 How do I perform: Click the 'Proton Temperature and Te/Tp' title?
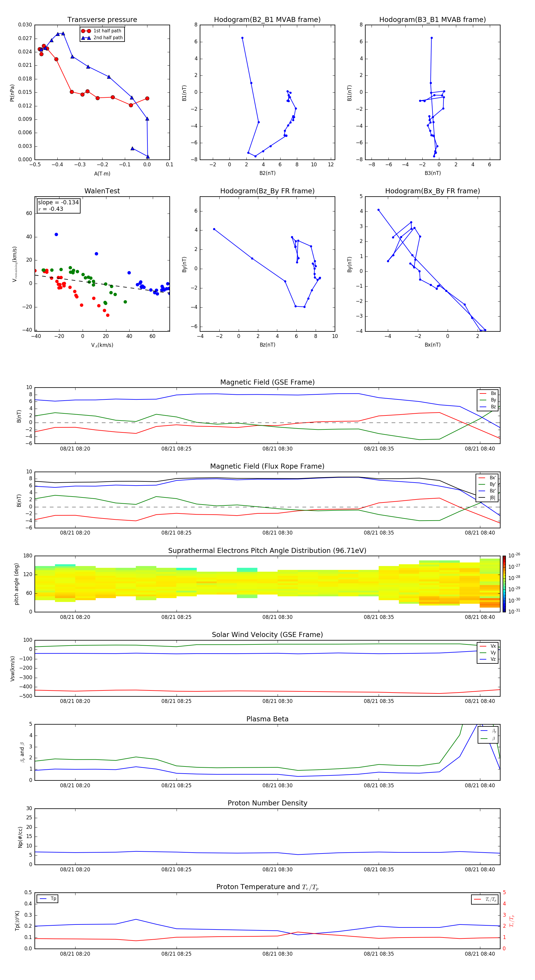click(267, 887)
